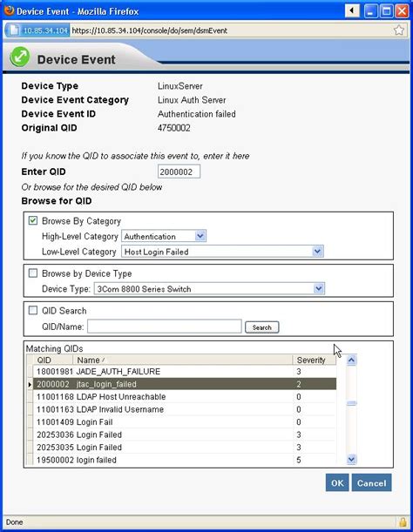The height and width of the screenshot is (532, 413).
Task: Click the bookmark star icon in address bar
Action: click(399, 30)
